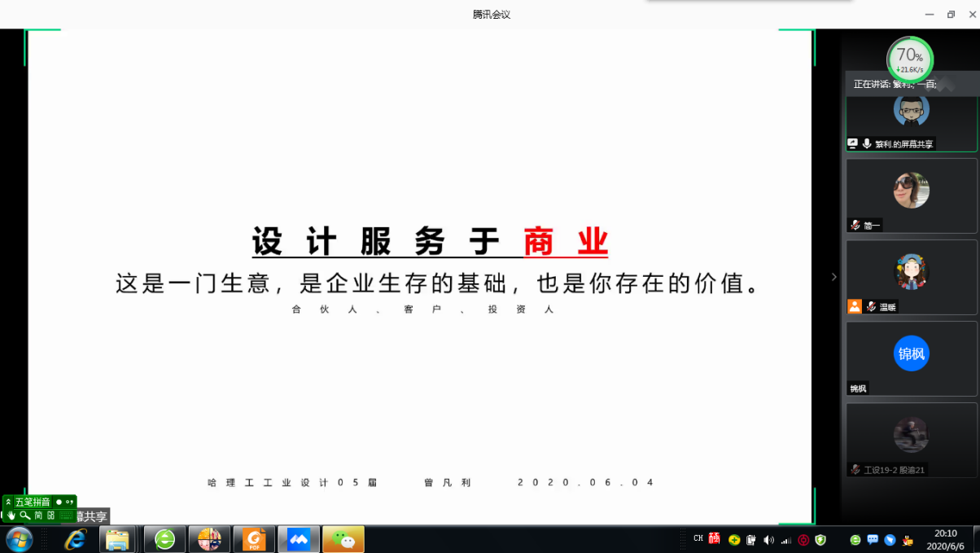This screenshot has width=980, height=553.
Task: Click the muted microphone icon beside 温暖
Action: tap(871, 307)
